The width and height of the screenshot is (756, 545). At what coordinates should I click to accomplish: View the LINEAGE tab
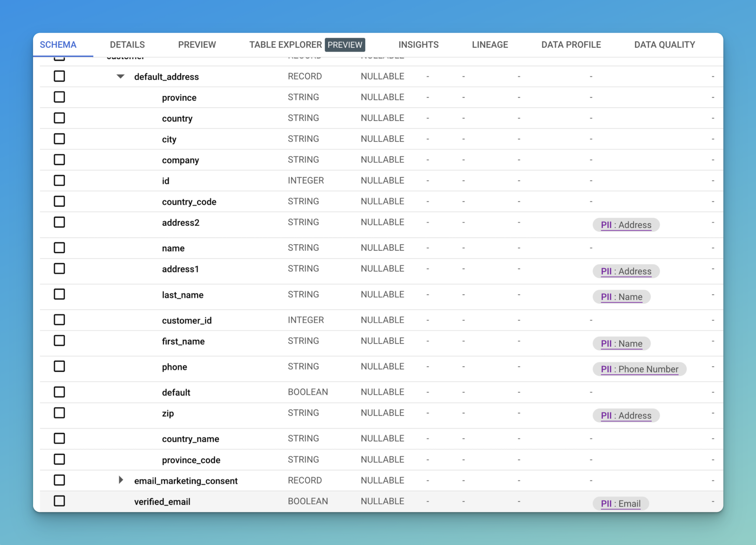pos(489,44)
